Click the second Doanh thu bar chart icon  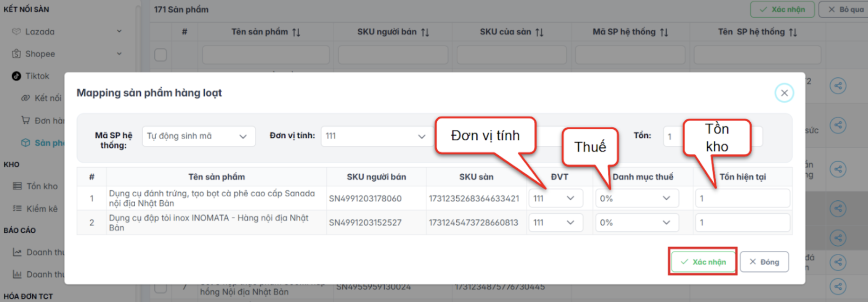tap(17, 274)
